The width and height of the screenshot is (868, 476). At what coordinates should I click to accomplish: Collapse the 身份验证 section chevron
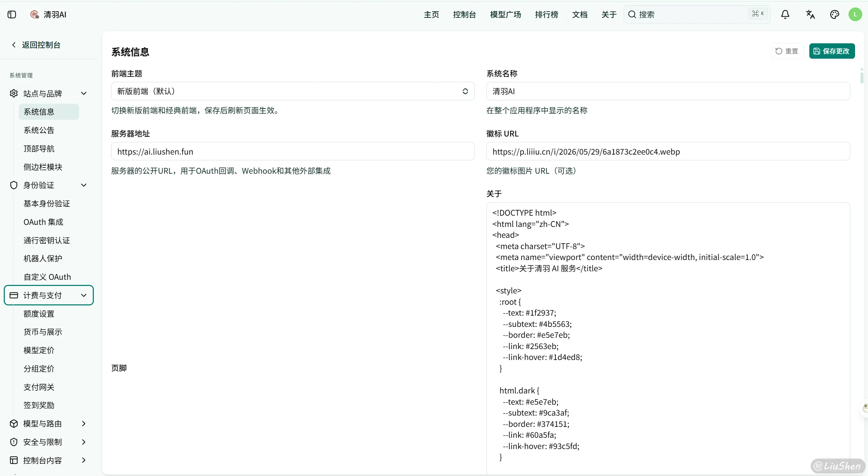[84, 185]
